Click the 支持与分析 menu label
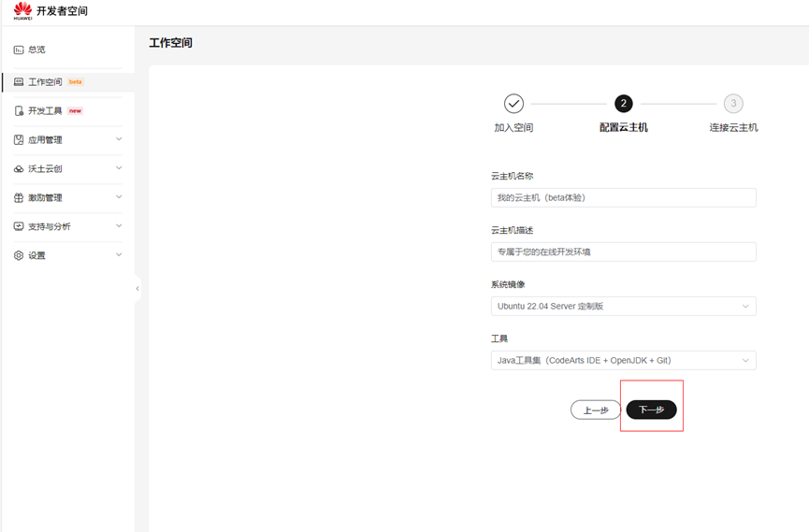Image resolution: width=809 pixels, height=532 pixels. coord(49,226)
